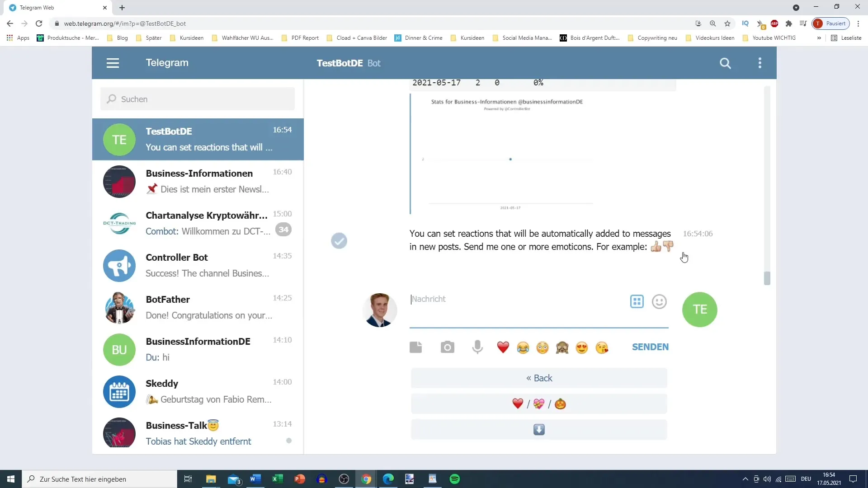Open the chat options three-dot menu
Viewport: 868px width, 488px height.
coord(760,63)
